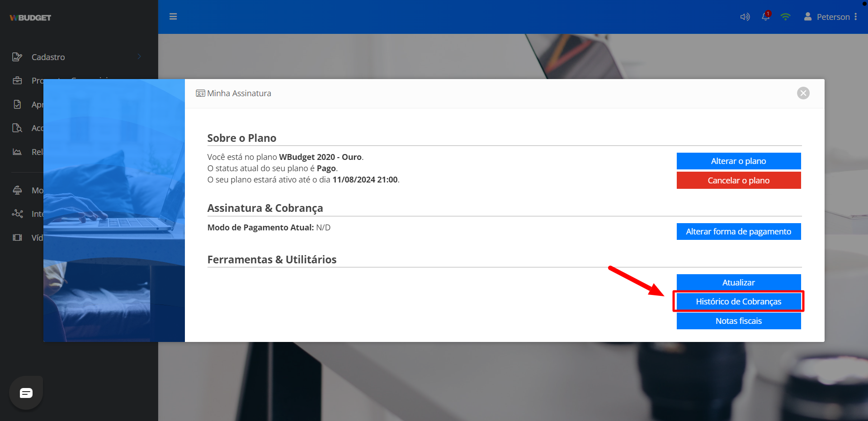Open Histórico de Cobranças

(739, 301)
